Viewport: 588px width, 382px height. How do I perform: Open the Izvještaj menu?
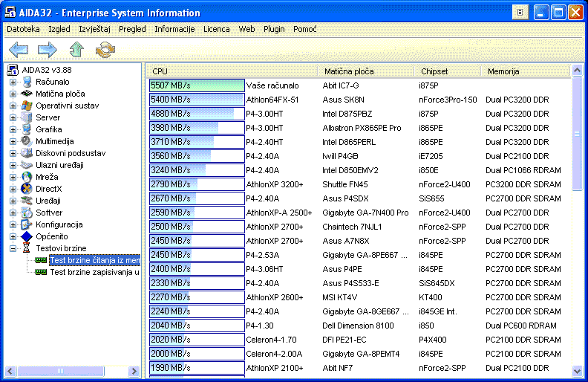(97, 29)
